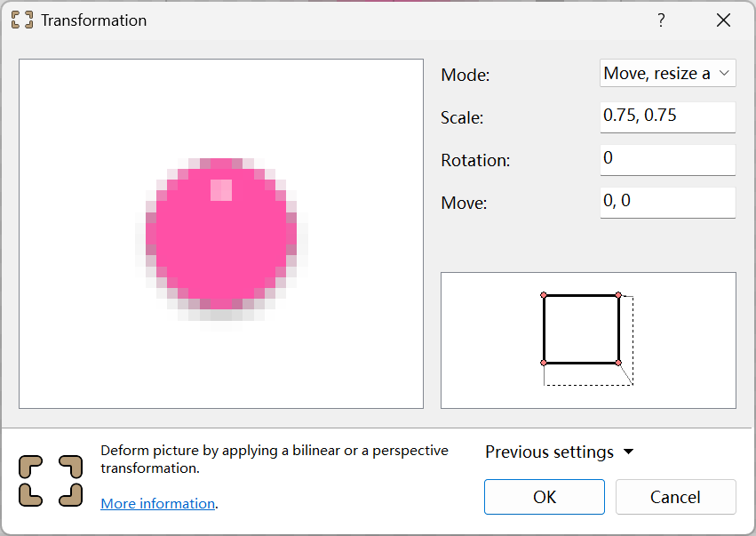The height and width of the screenshot is (536, 756).
Task: Open help with the question mark button
Action: (661, 20)
